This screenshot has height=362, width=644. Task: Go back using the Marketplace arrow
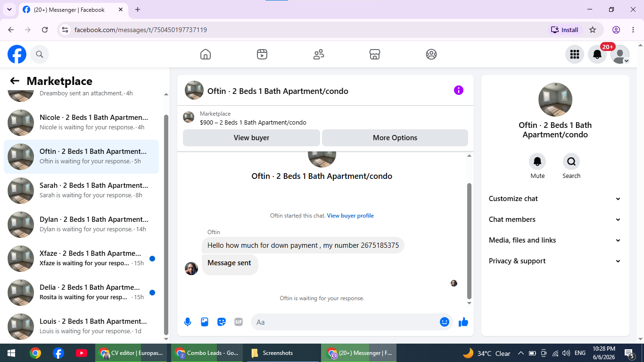click(15, 81)
